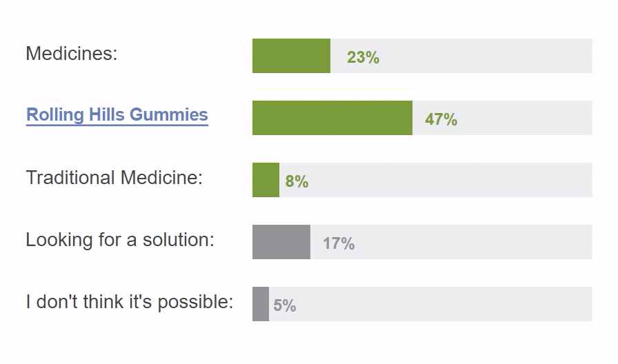Click the 8% value text

[297, 181]
